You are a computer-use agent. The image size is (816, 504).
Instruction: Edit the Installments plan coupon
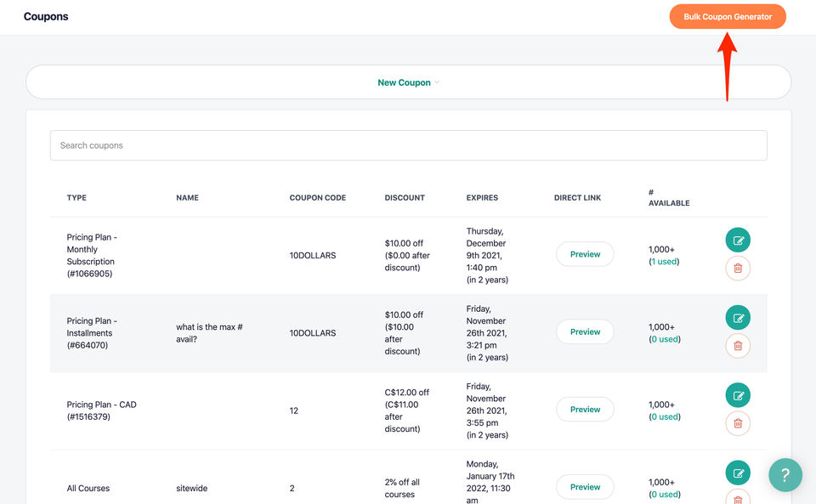coord(738,318)
